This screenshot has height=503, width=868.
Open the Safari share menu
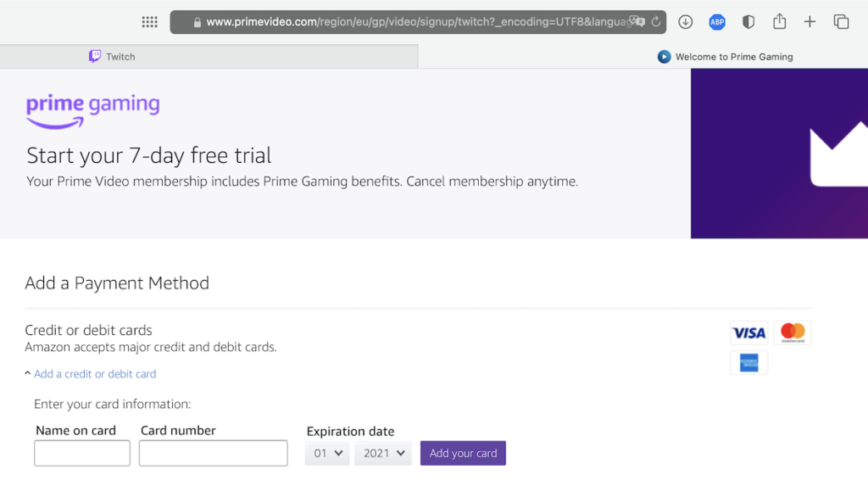point(780,22)
